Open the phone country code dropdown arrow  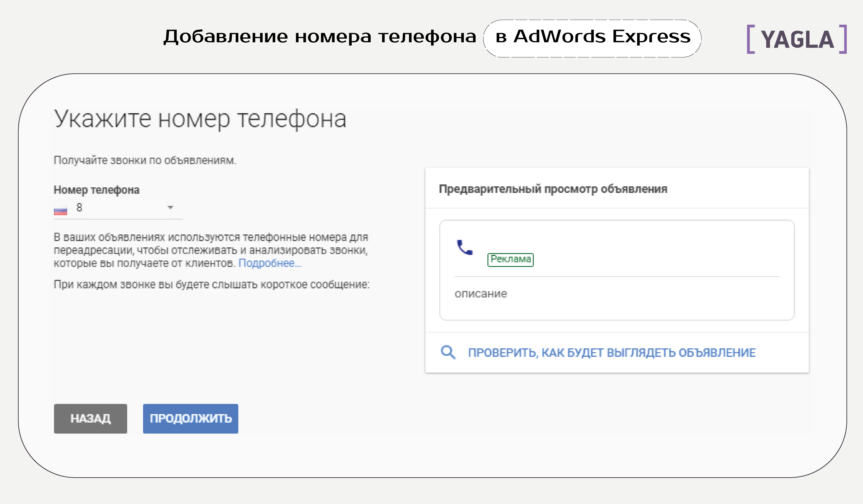point(170,208)
